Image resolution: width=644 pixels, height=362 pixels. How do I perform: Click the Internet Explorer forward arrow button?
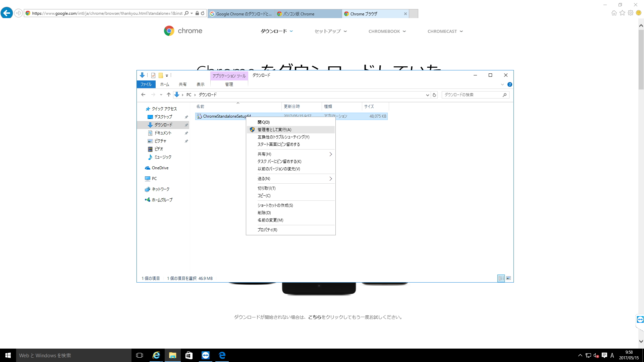(18, 13)
